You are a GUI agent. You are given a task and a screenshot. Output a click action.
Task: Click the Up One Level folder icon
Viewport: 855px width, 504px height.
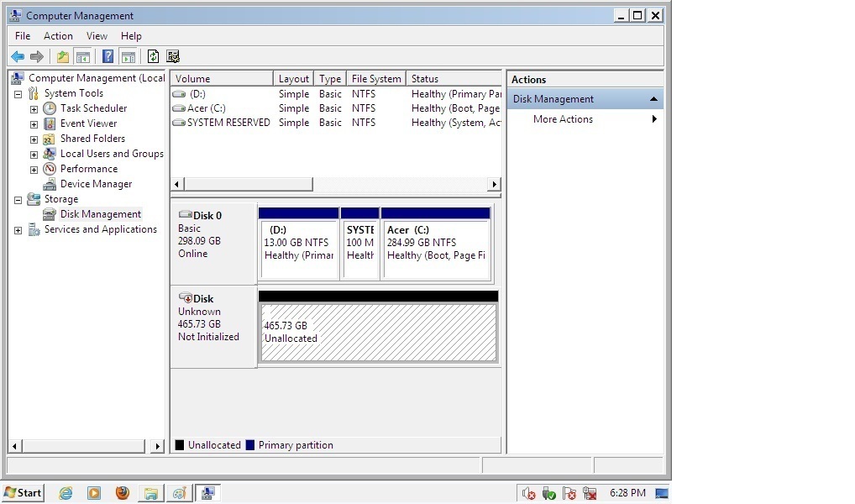point(63,56)
